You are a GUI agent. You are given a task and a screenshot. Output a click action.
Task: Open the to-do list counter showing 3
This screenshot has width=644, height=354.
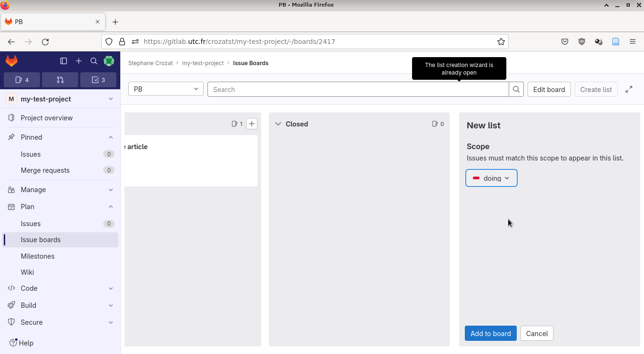(x=98, y=80)
